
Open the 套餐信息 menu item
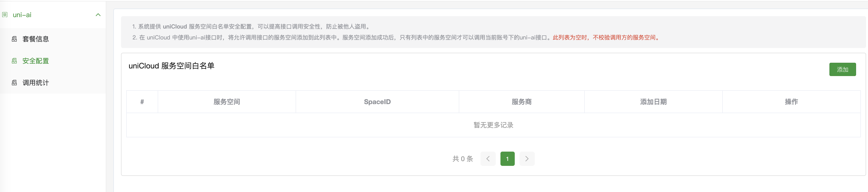(53, 39)
